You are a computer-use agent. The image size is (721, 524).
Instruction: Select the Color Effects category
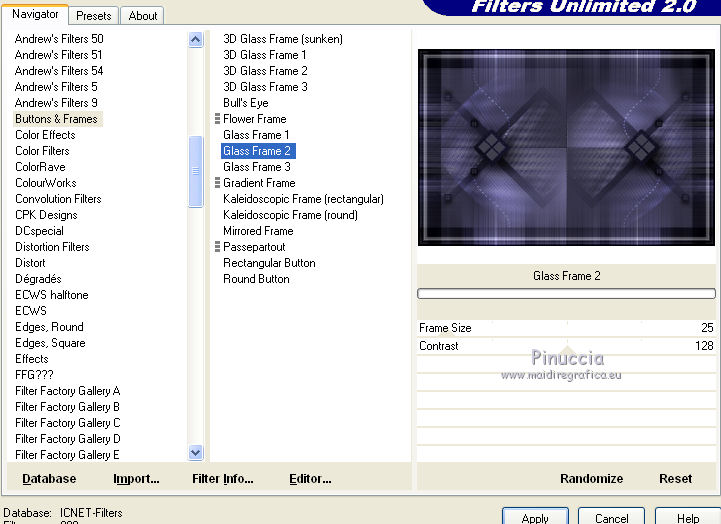(x=45, y=135)
